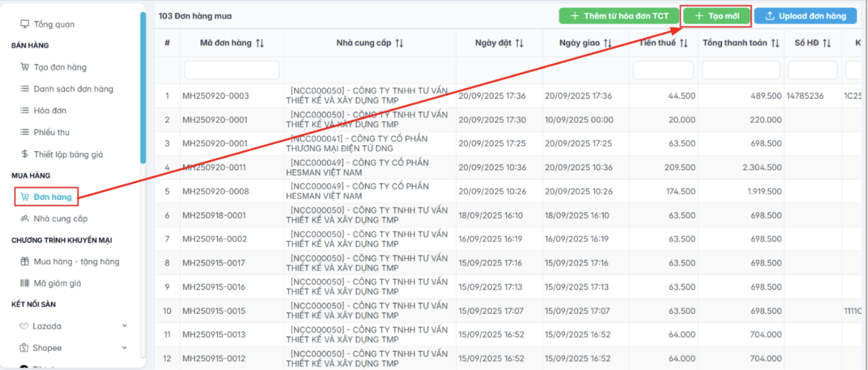Click Thêm từ hóa đơn TCT button
Image resolution: width=868 pixels, height=370 pixels.
pos(619,16)
